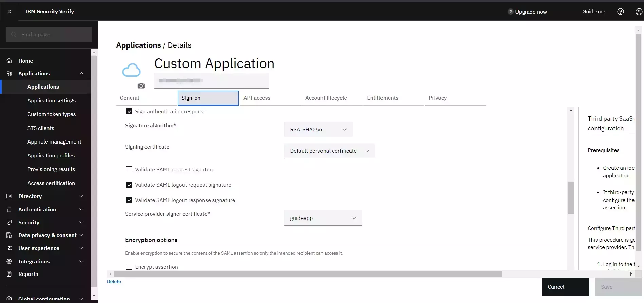Open the user profile icon
The image size is (644, 303).
click(x=639, y=12)
